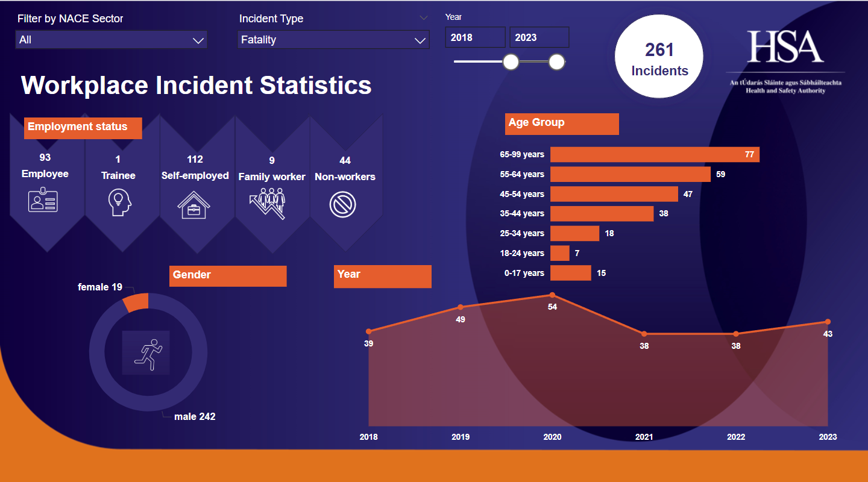
Task: Click the 'Self-employed' label text
Action: click(195, 176)
